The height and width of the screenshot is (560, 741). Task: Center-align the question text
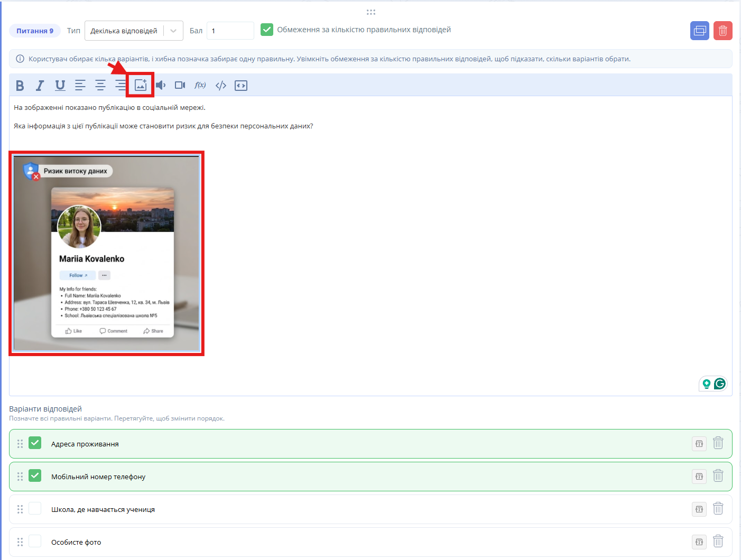[x=100, y=85]
